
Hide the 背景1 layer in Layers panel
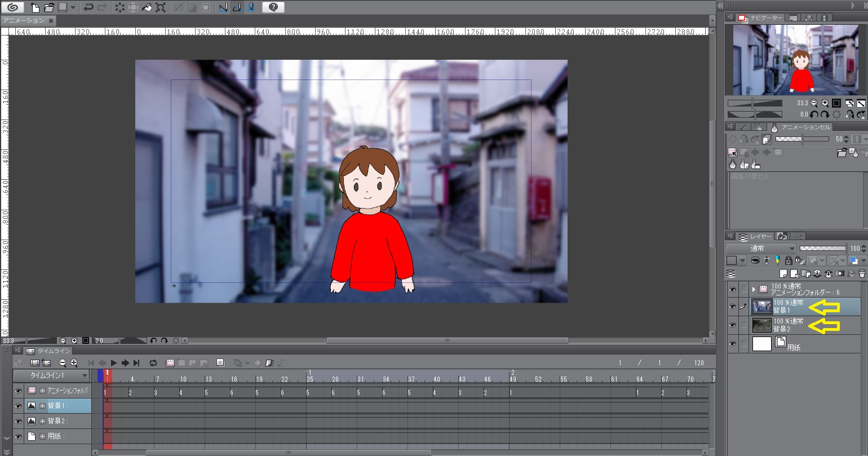[x=732, y=307]
